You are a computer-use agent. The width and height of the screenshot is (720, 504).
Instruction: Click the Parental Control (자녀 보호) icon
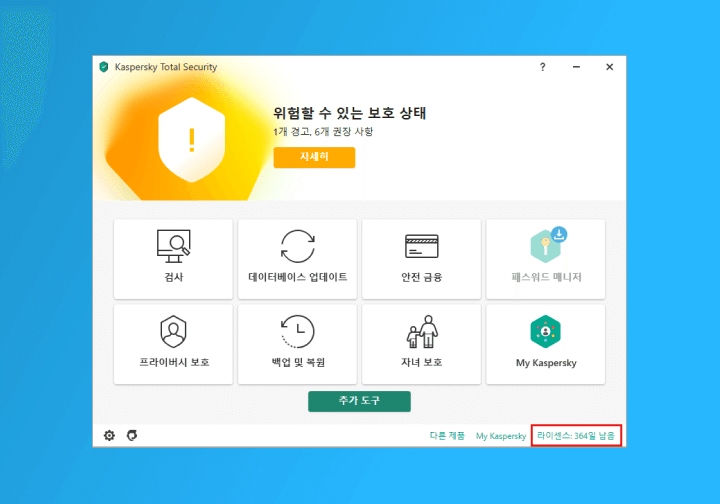pos(421,331)
